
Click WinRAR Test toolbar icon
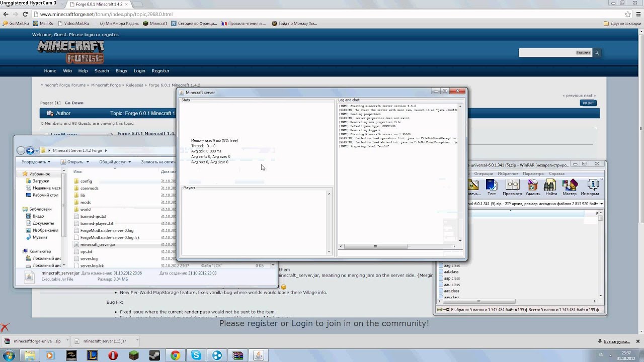click(492, 187)
